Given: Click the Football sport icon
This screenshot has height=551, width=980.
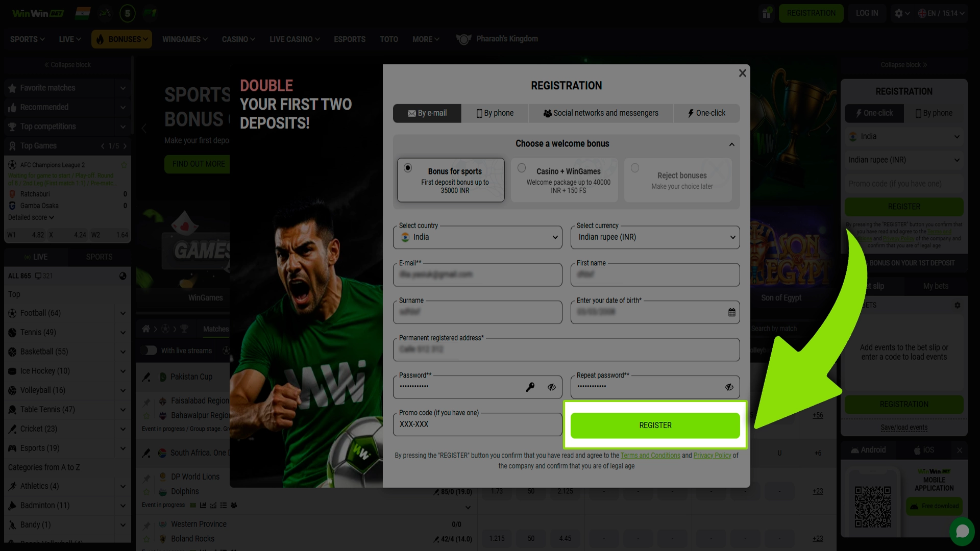Looking at the screenshot, I should tap(12, 313).
